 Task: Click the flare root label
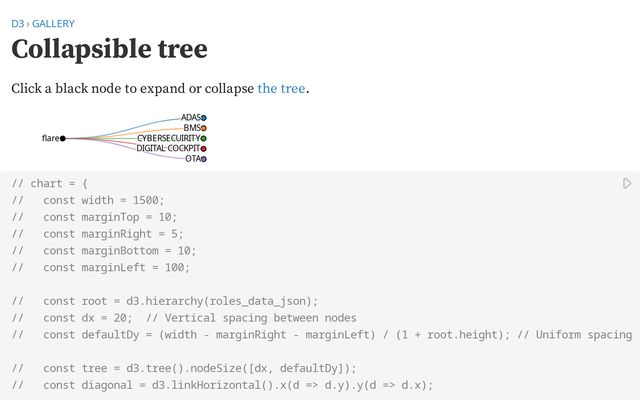(x=50, y=138)
